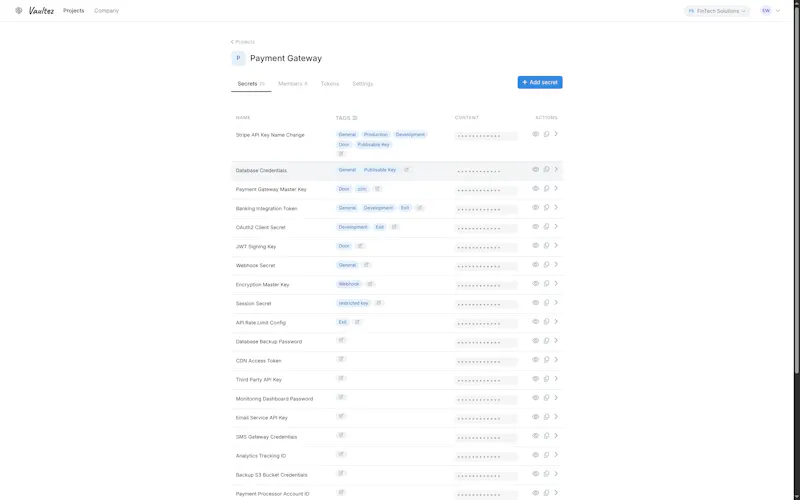Open the EW user account menu
Image resolution: width=800 pixels, height=500 pixels.
coord(770,11)
